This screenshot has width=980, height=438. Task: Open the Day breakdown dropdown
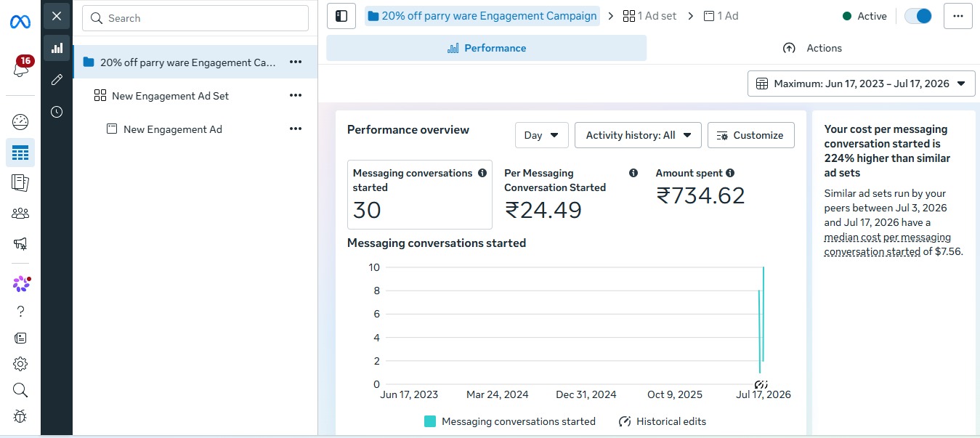click(541, 135)
